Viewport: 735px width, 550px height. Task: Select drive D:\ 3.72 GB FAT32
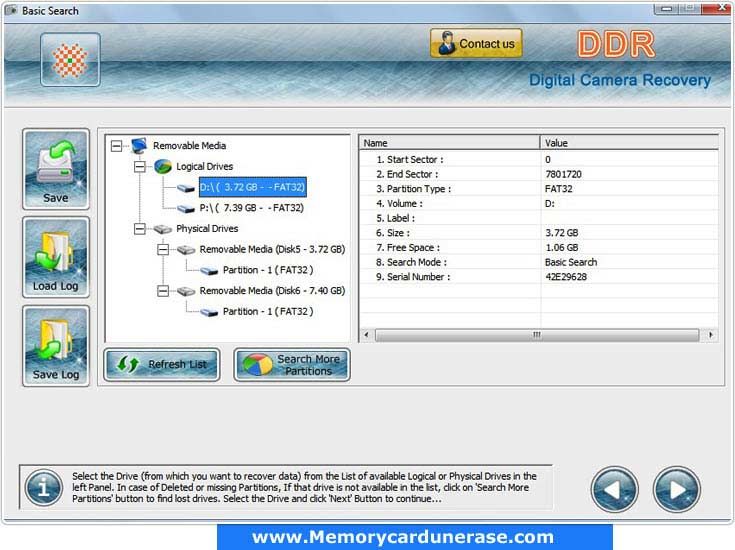[253, 187]
